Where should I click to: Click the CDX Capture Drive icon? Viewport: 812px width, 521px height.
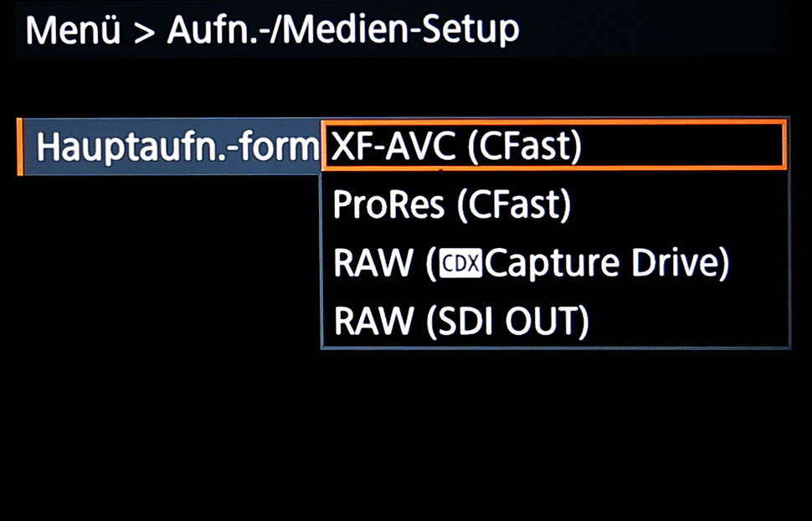[x=460, y=263]
